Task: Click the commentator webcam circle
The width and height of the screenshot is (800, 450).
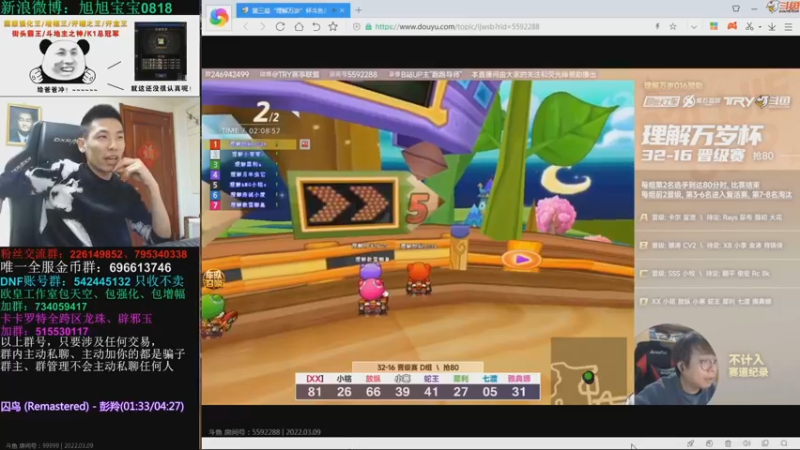Action: [675, 365]
